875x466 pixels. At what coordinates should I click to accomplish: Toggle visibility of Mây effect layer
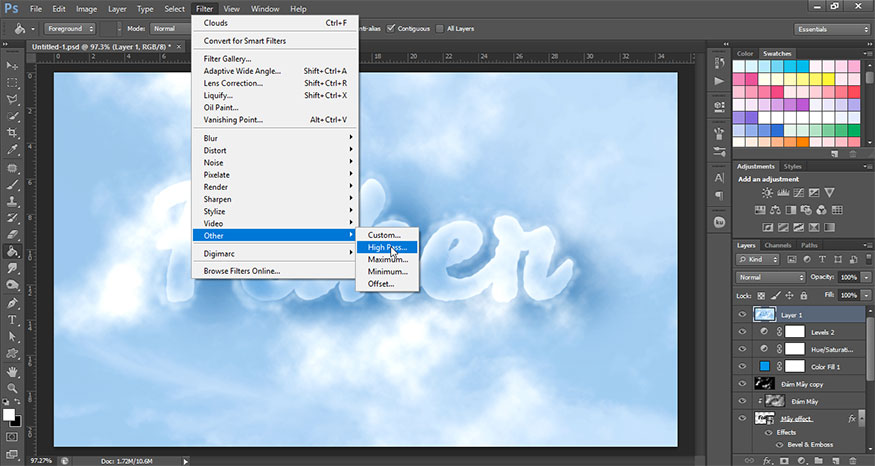click(x=742, y=418)
